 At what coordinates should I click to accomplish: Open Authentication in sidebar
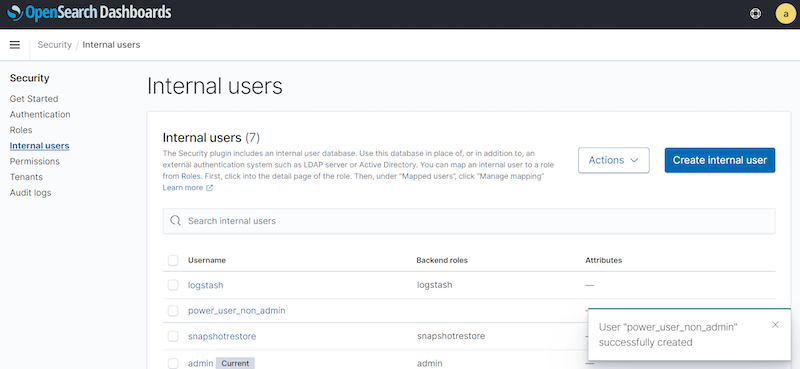pyautogui.click(x=40, y=114)
